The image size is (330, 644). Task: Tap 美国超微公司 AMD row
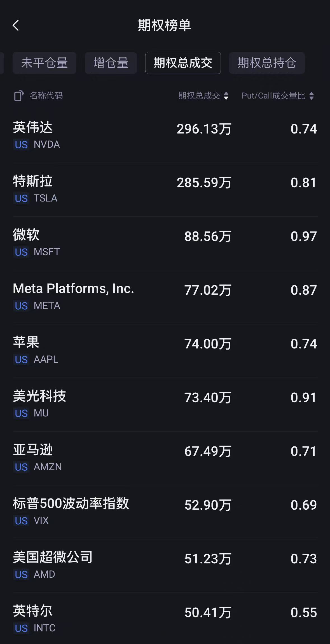[x=165, y=565]
